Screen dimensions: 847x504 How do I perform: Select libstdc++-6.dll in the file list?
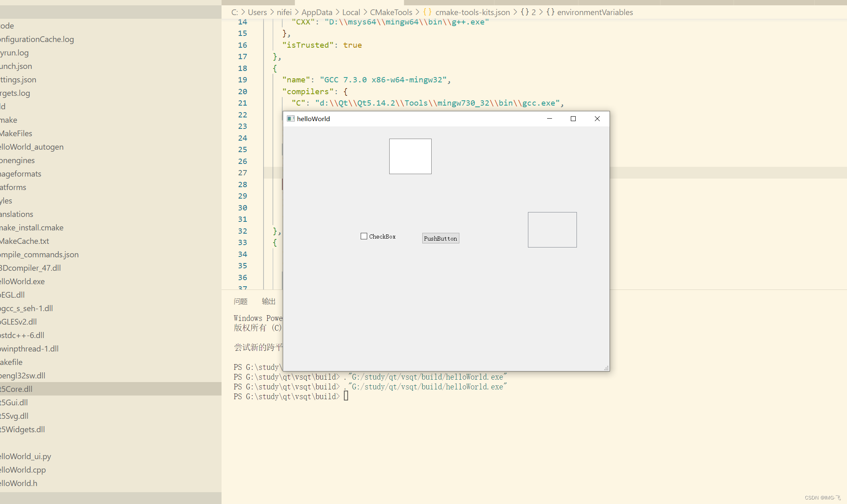pos(111,335)
